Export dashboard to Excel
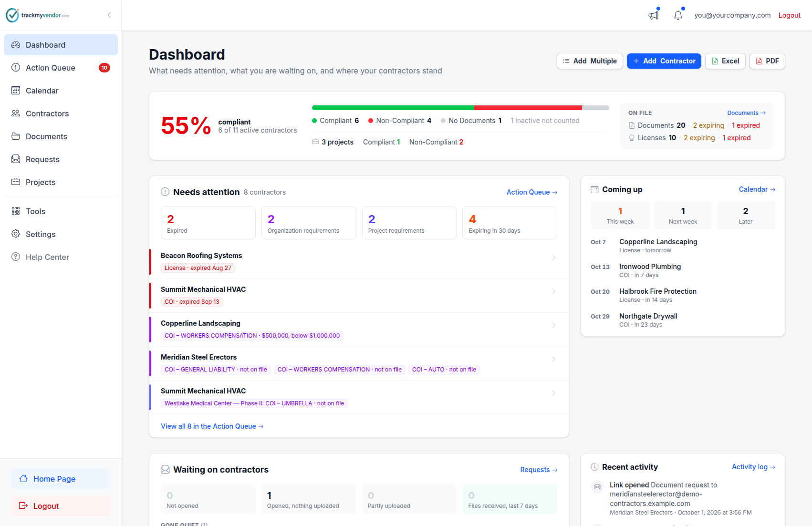The width and height of the screenshot is (812, 526). point(725,61)
